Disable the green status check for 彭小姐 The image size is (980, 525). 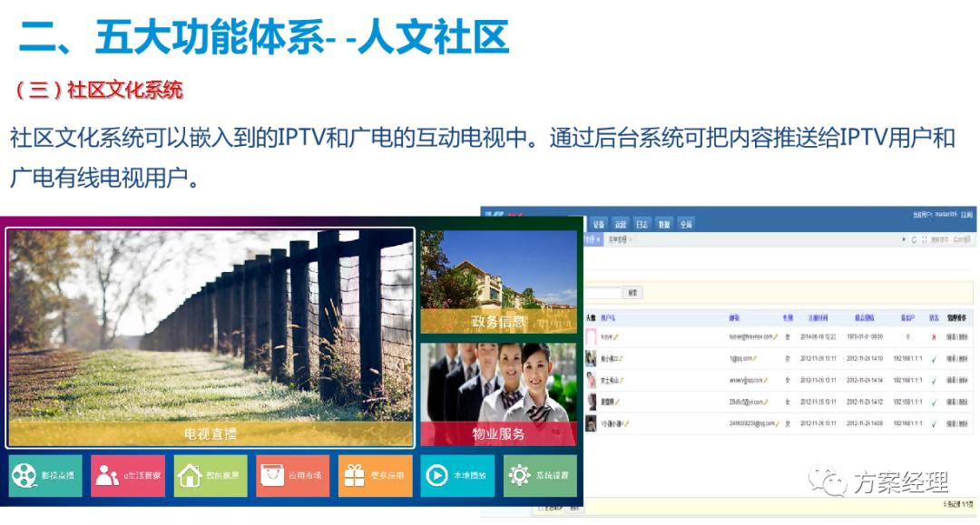(x=932, y=358)
